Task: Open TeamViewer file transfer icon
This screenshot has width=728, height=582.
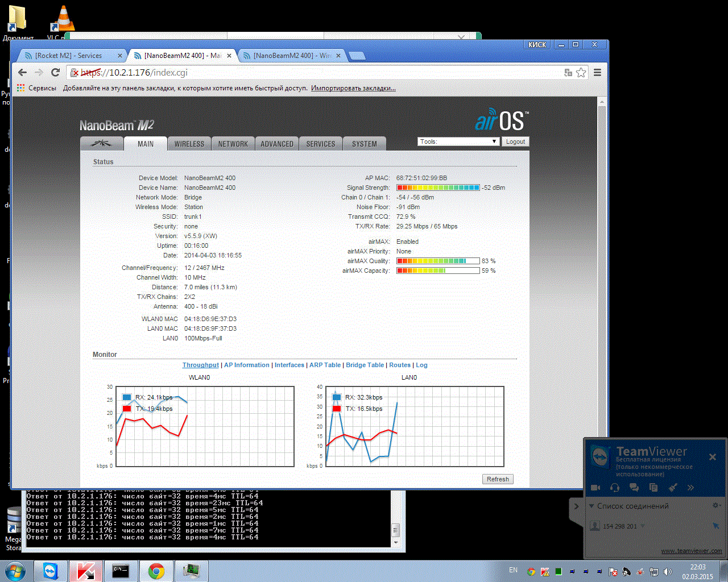Action: coord(653,488)
